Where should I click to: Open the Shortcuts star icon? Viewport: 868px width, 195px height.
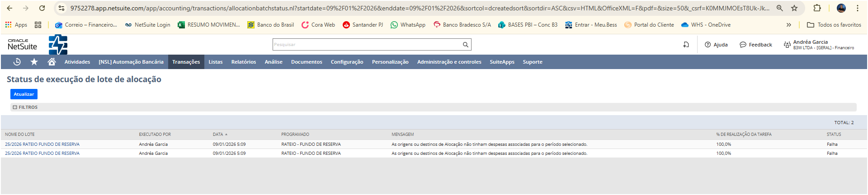(x=34, y=62)
